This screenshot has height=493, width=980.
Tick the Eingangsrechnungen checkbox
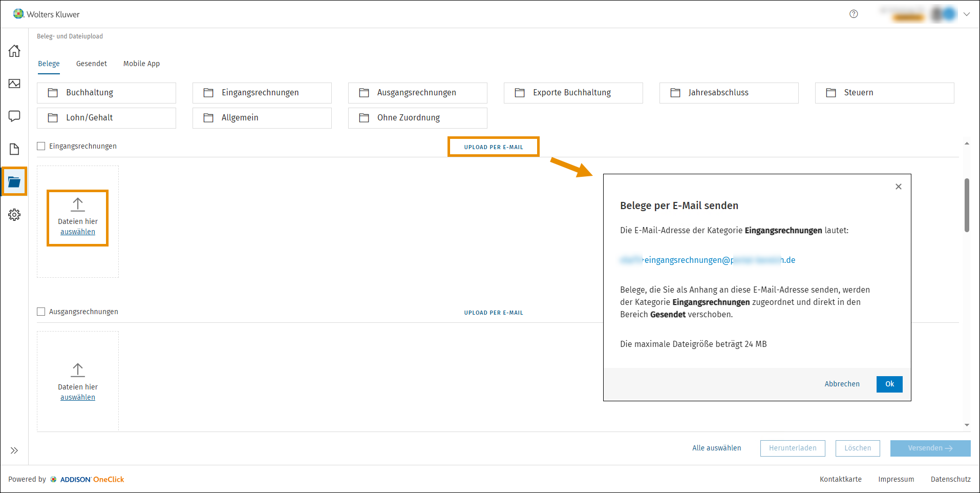pyautogui.click(x=41, y=146)
